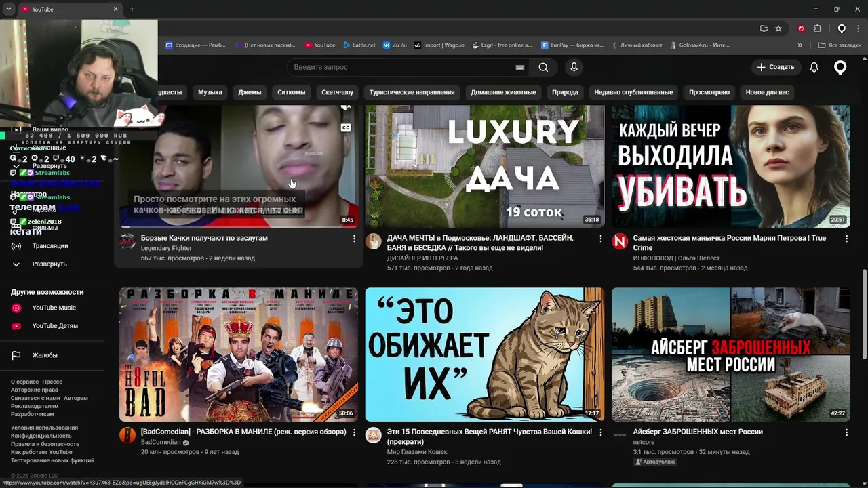Open a new browser tab
The height and width of the screenshot is (488, 868).
pyautogui.click(x=132, y=9)
